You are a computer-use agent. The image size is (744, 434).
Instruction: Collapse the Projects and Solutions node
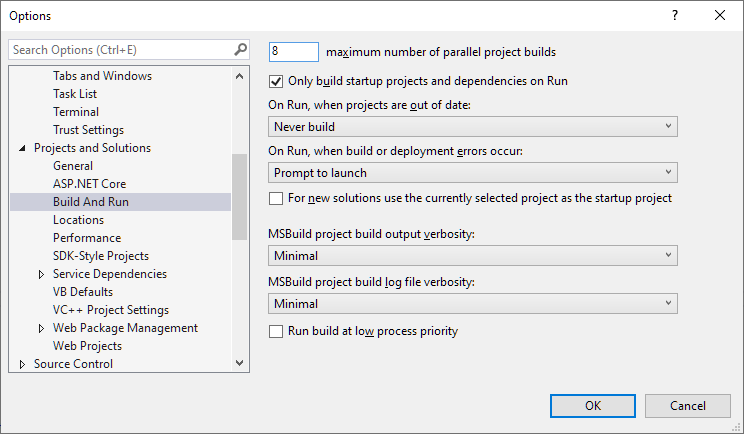[23, 148]
